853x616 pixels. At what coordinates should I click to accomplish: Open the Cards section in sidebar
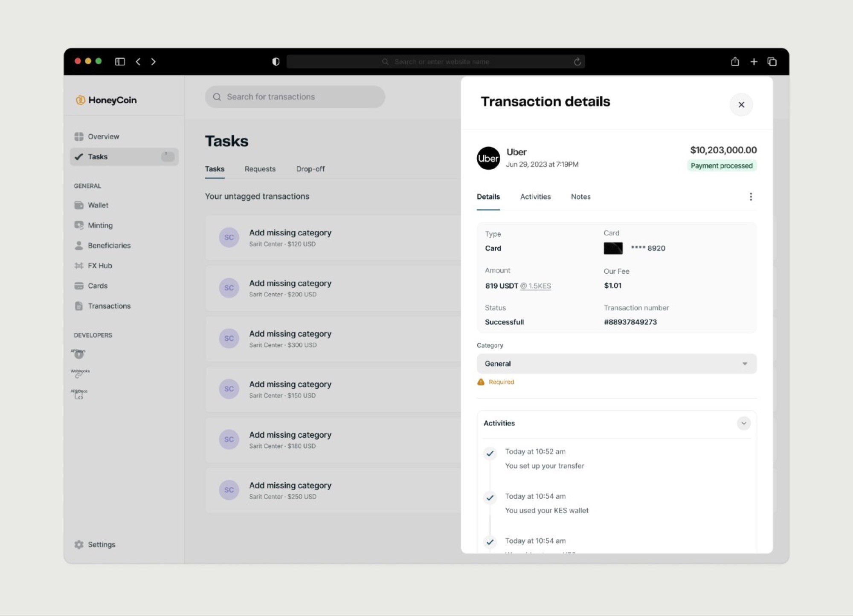tap(91, 286)
